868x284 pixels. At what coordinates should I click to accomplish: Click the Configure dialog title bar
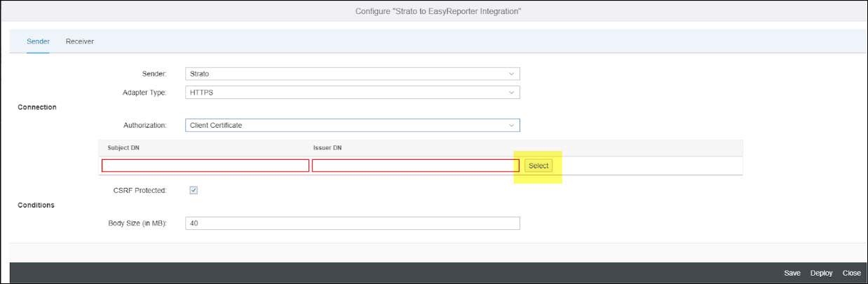coord(433,11)
